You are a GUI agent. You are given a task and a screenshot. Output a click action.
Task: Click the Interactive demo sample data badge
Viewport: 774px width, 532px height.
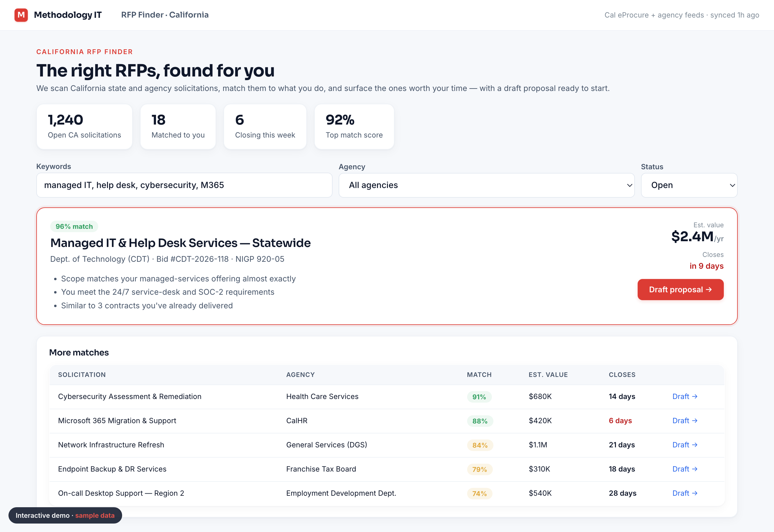[65, 515]
